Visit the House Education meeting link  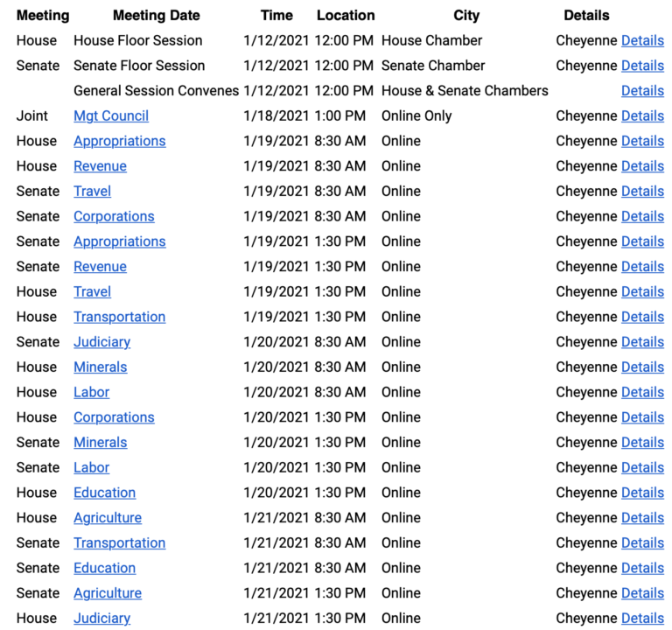pyautogui.click(x=104, y=493)
